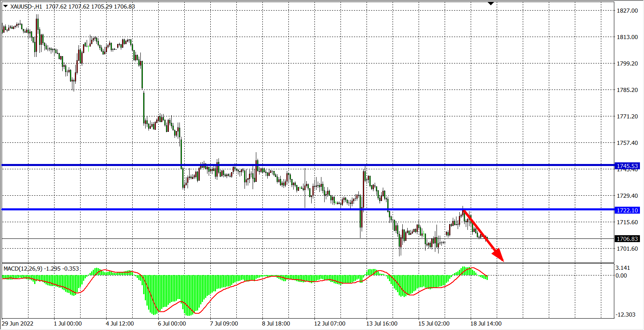
Task: Click the chart shift triangle marker at top
Action: click(x=491, y=4)
